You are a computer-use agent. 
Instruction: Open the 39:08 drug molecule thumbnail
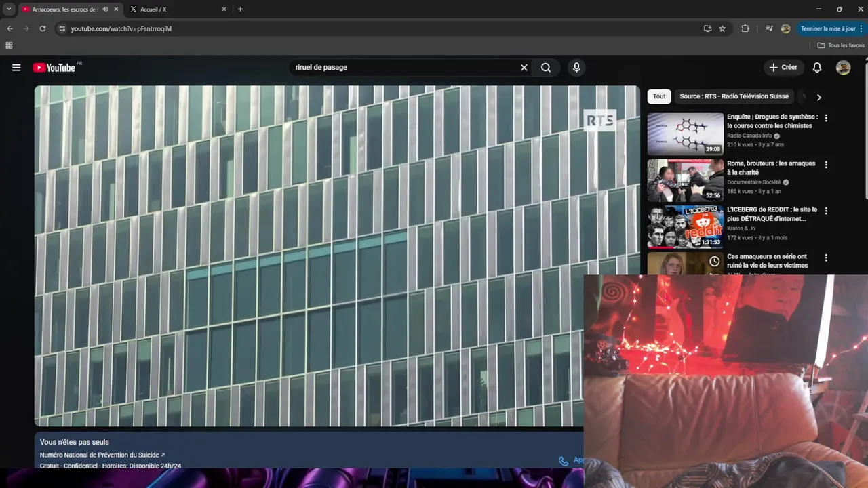coord(685,134)
